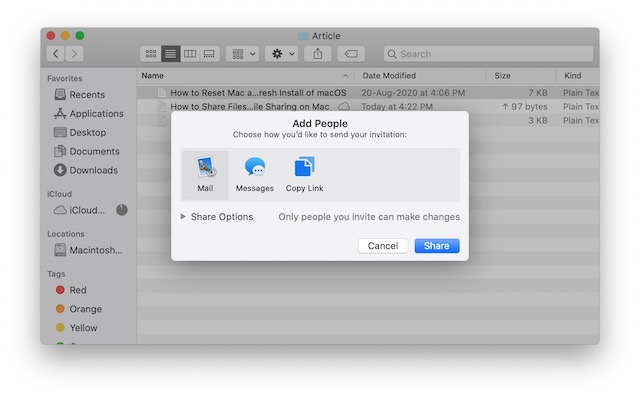Open Applications in the sidebar
This screenshot has height=398, width=640.
[89, 113]
